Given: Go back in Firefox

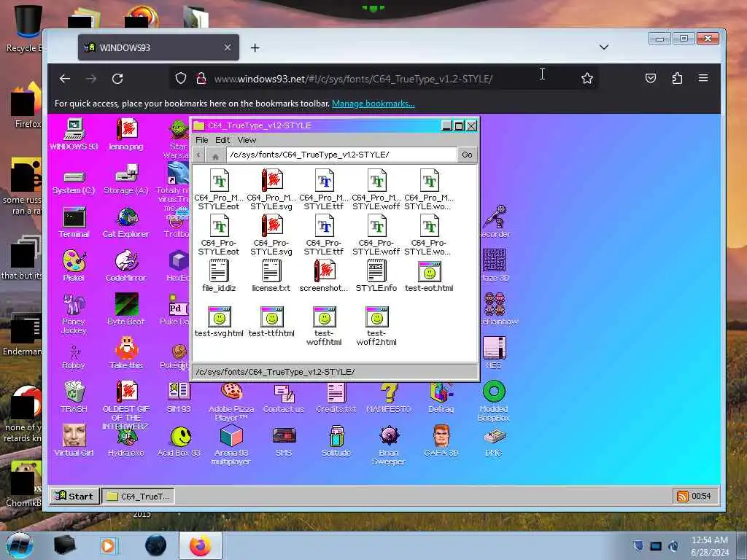Looking at the screenshot, I should pos(65,79).
